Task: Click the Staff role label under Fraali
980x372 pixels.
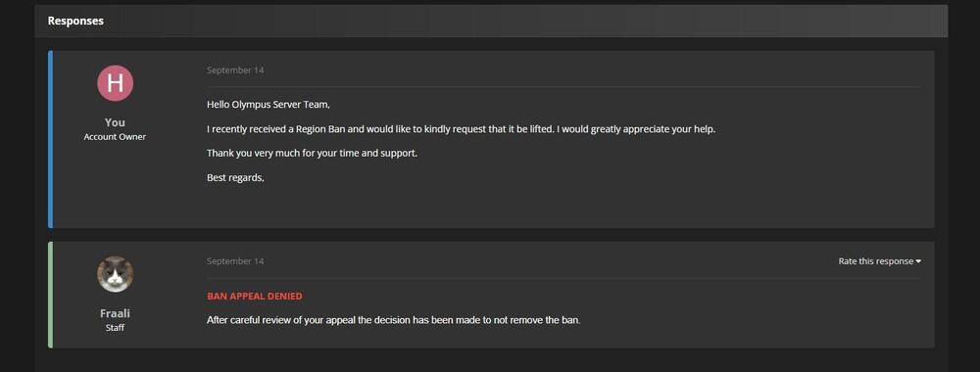Action: [115, 327]
